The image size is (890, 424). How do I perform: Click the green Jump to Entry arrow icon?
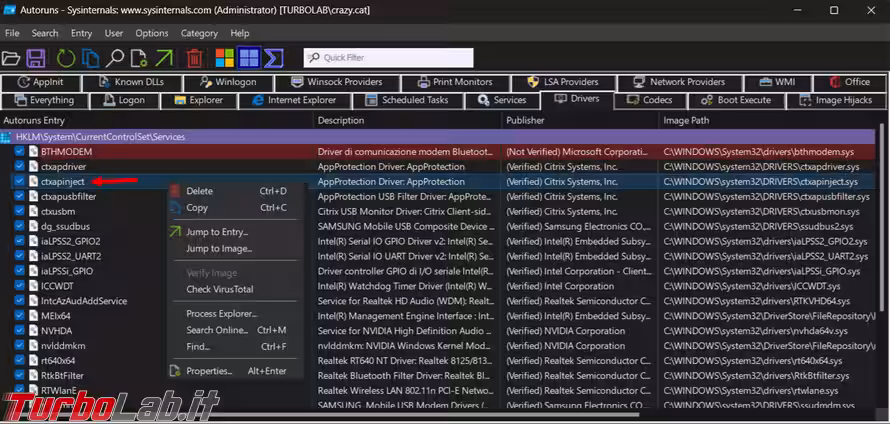point(164,58)
